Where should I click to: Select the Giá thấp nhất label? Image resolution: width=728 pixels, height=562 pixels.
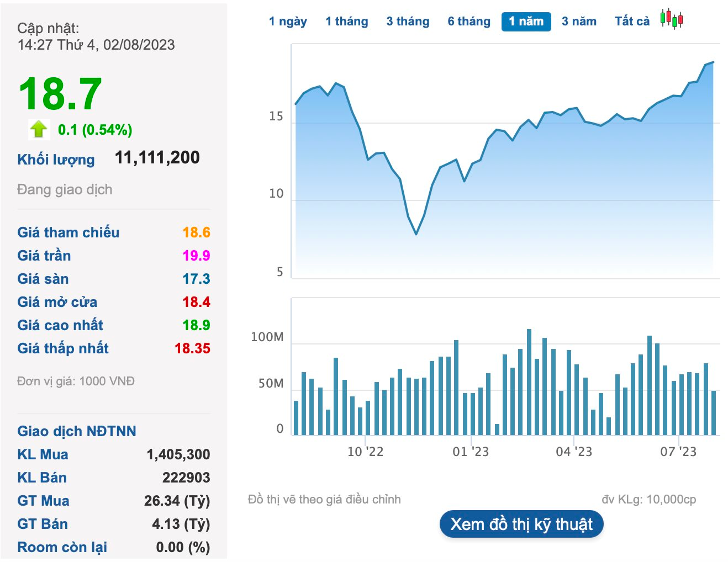coord(62,348)
